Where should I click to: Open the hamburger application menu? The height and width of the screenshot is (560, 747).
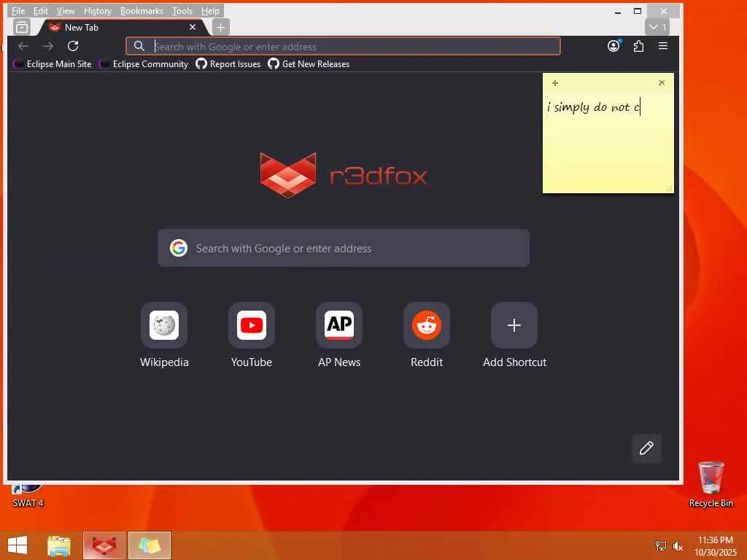pyautogui.click(x=662, y=46)
